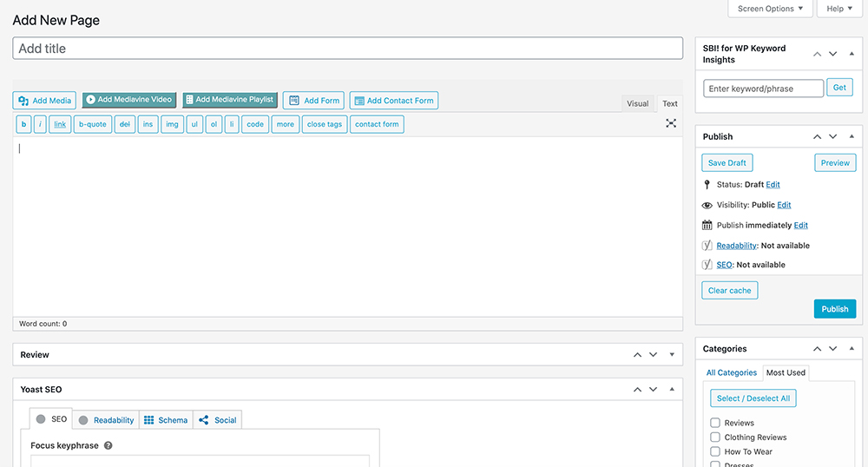Screen dimensions: 868x467
Task: Move Categories panel down
Action: pyautogui.click(x=832, y=349)
